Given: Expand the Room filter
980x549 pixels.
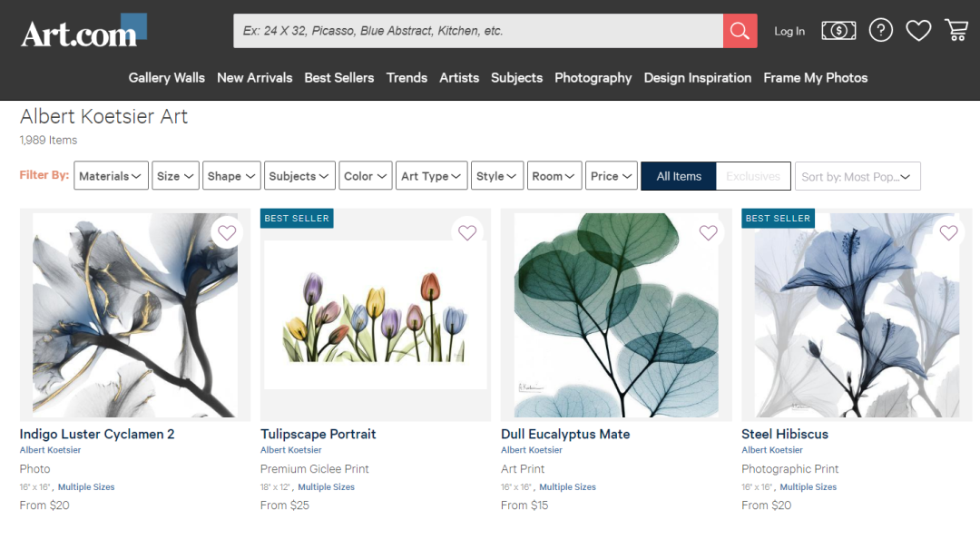Looking at the screenshot, I should [554, 176].
